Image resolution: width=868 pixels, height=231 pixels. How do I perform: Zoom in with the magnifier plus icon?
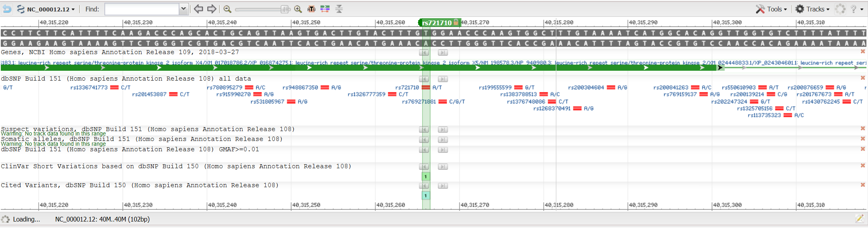[x=298, y=9]
